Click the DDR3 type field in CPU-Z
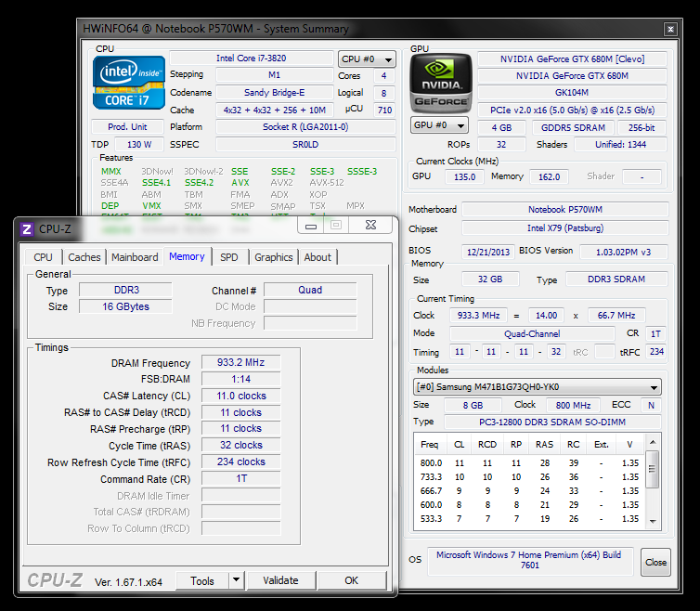 pos(126,290)
